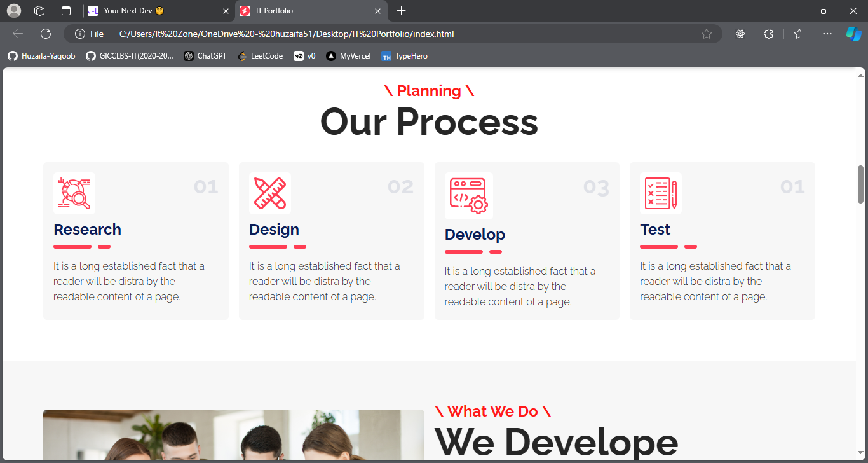Open the v0 bookmark
This screenshot has height=463, width=868.
(x=305, y=56)
